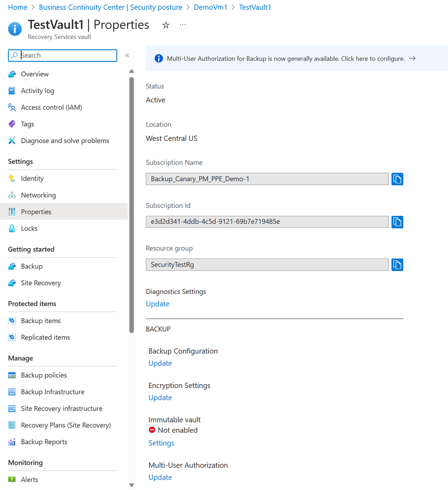This screenshot has width=448, height=490.
Task: Click the Resource group text field
Action: point(267,265)
